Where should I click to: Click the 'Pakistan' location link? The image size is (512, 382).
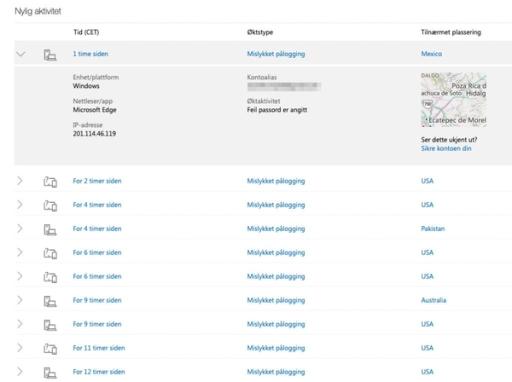coord(433,229)
